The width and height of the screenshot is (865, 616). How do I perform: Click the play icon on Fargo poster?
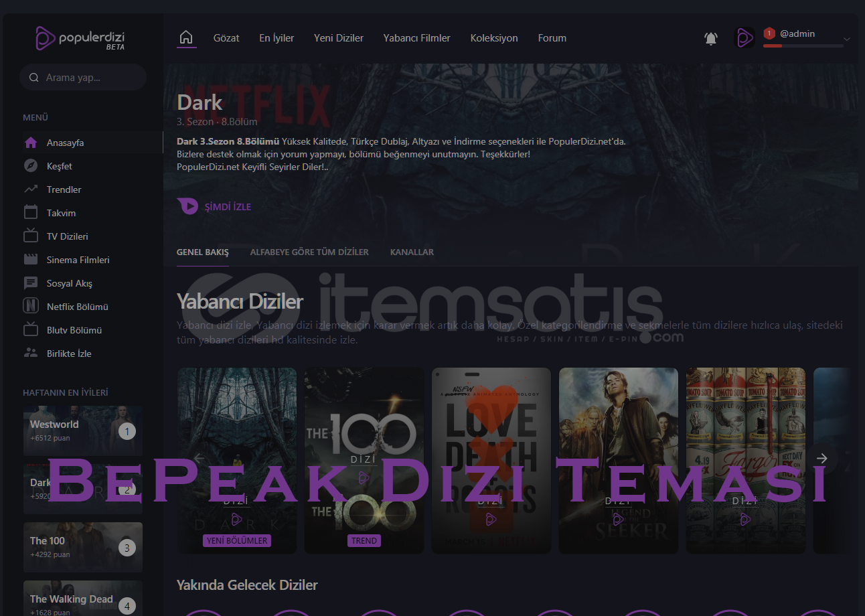click(x=745, y=519)
